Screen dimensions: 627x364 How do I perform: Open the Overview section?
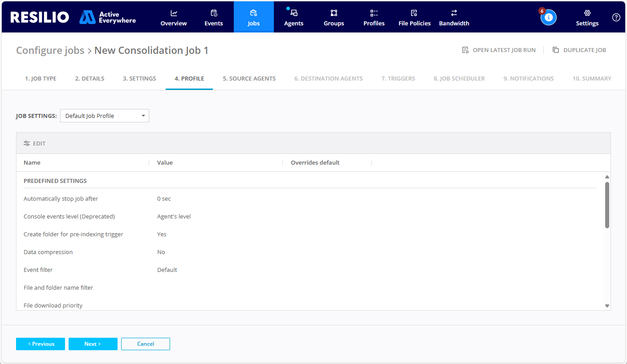tap(173, 18)
